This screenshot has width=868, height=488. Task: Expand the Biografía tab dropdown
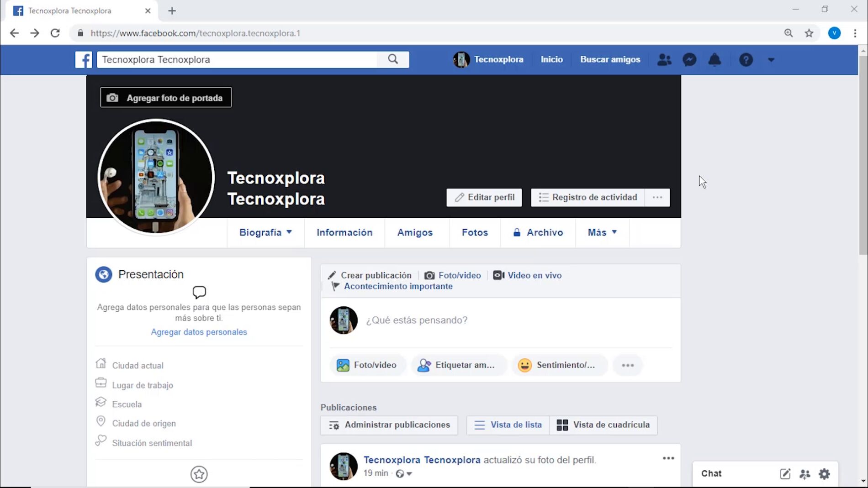point(265,232)
